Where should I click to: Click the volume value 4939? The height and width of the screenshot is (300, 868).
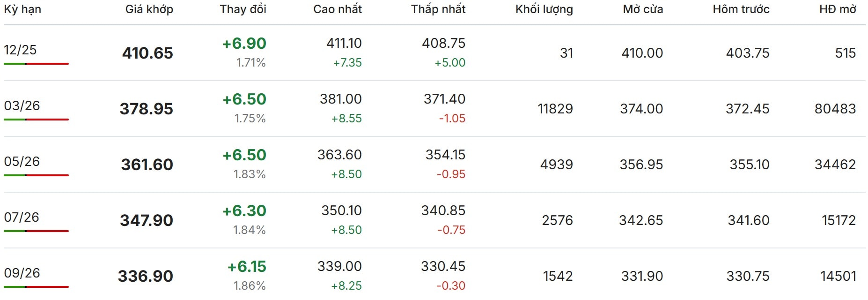(x=556, y=165)
